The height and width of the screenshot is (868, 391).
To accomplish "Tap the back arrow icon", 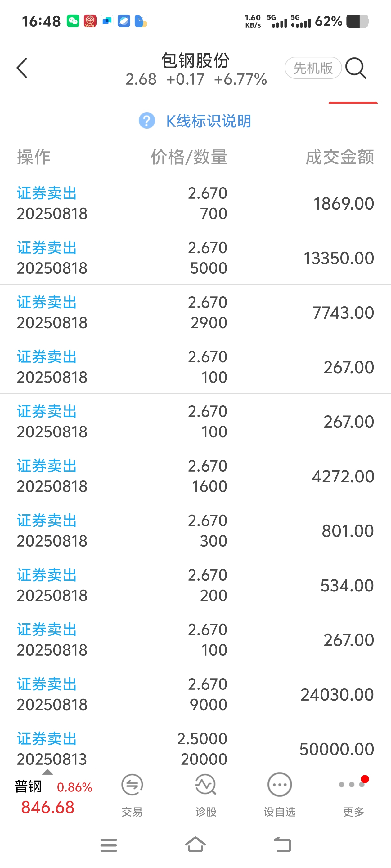I will coord(22,68).
